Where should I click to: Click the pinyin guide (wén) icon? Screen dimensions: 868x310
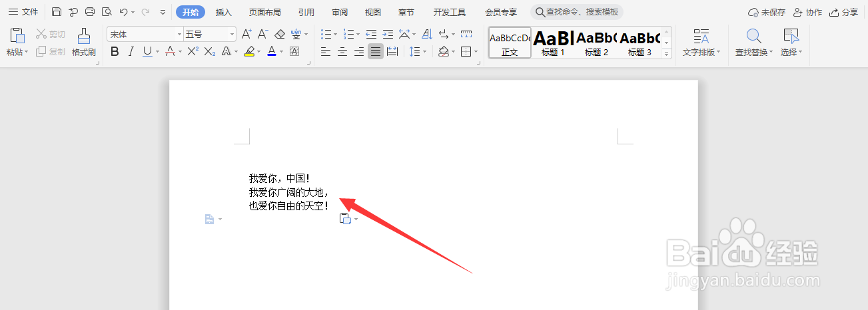coord(296,34)
